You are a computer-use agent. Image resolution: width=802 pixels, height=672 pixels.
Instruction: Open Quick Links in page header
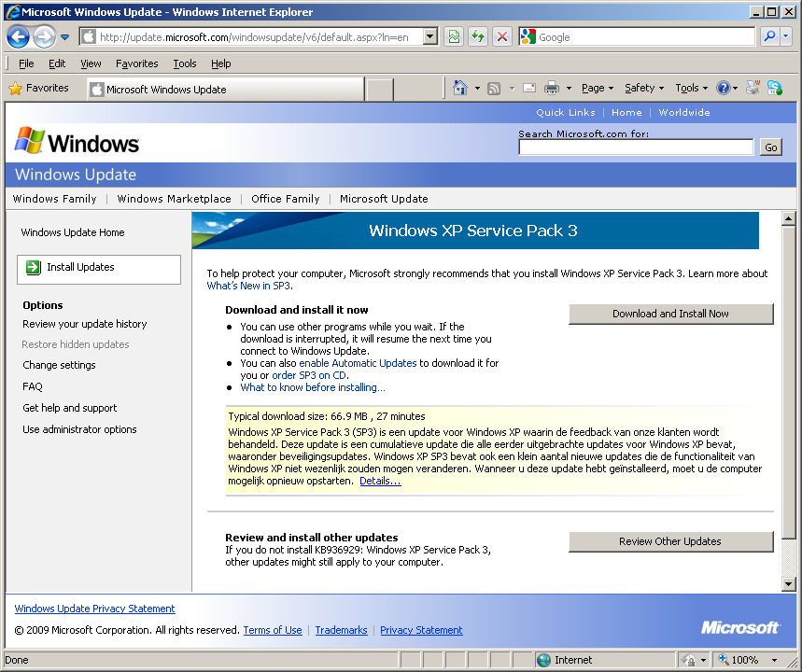click(x=565, y=113)
